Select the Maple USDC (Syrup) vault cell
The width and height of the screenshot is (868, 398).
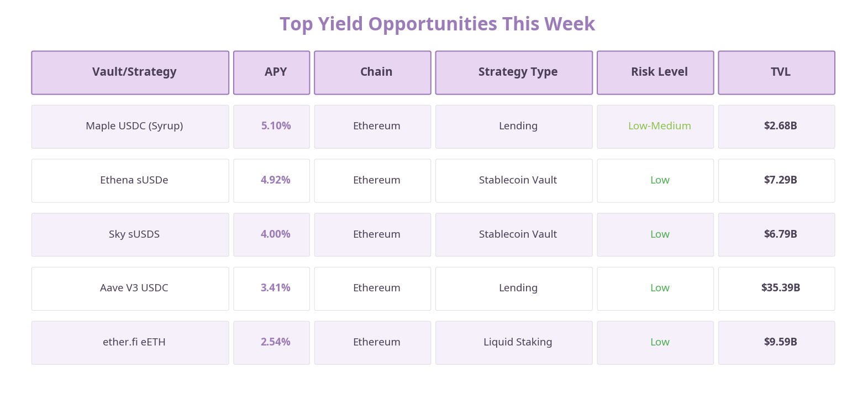[x=134, y=126]
